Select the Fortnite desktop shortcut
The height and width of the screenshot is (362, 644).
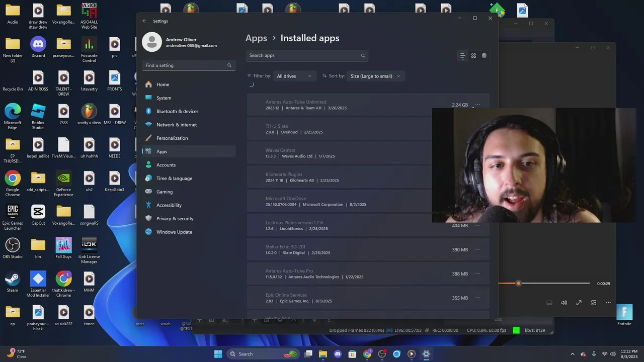coord(624,315)
